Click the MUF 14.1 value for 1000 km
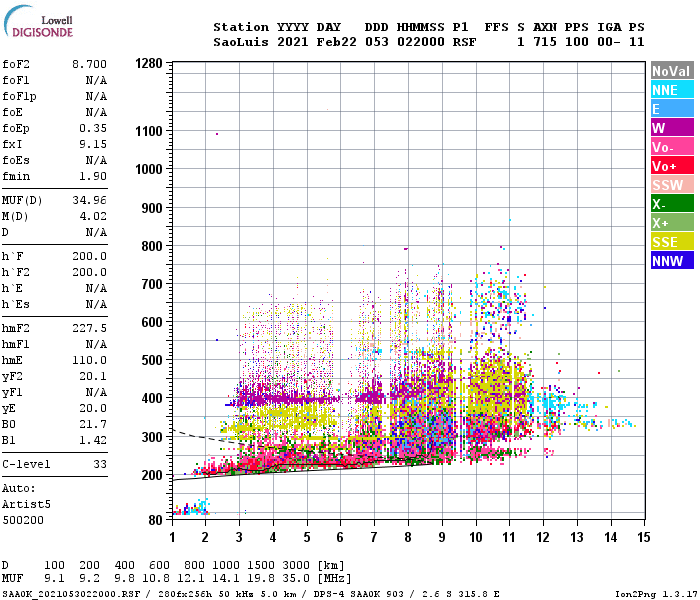The height and width of the screenshot is (600, 700). tap(226, 579)
